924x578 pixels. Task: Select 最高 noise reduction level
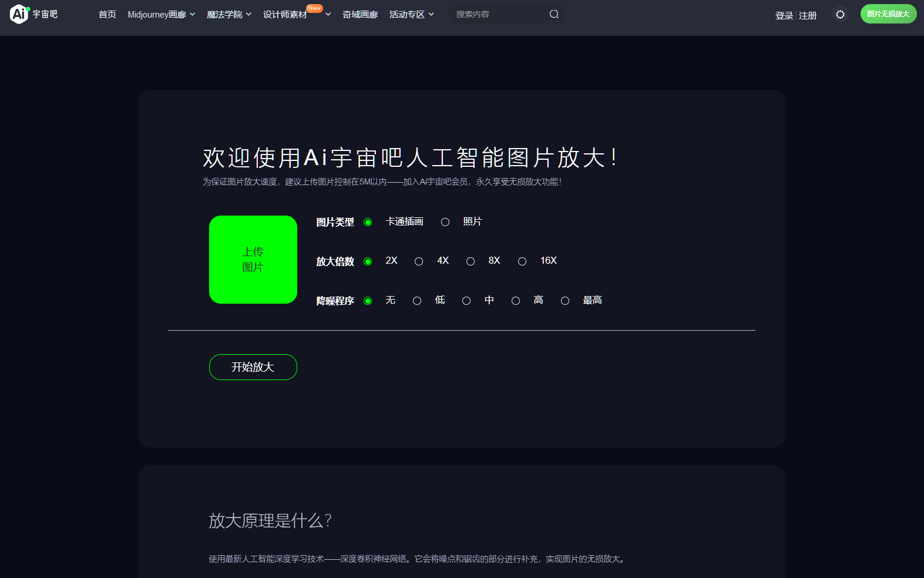(x=565, y=301)
